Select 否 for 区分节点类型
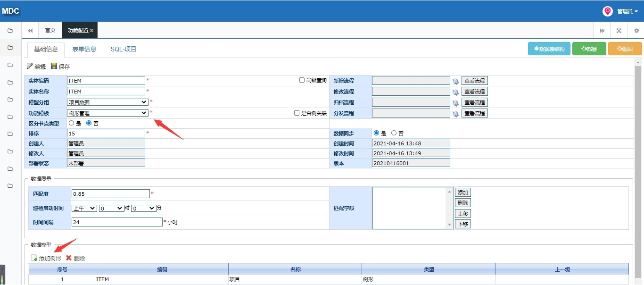The image size is (644, 285). 89,123
